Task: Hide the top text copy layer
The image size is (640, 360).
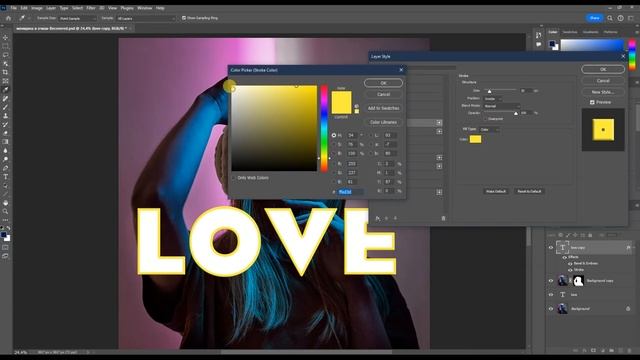Action: coord(551,248)
